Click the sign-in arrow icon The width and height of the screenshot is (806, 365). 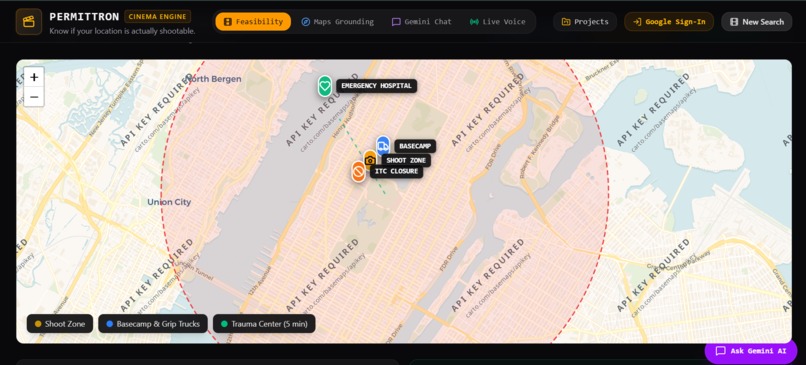point(637,22)
